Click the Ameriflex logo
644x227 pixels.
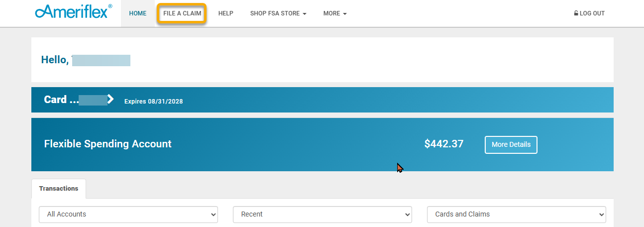[x=74, y=11]
